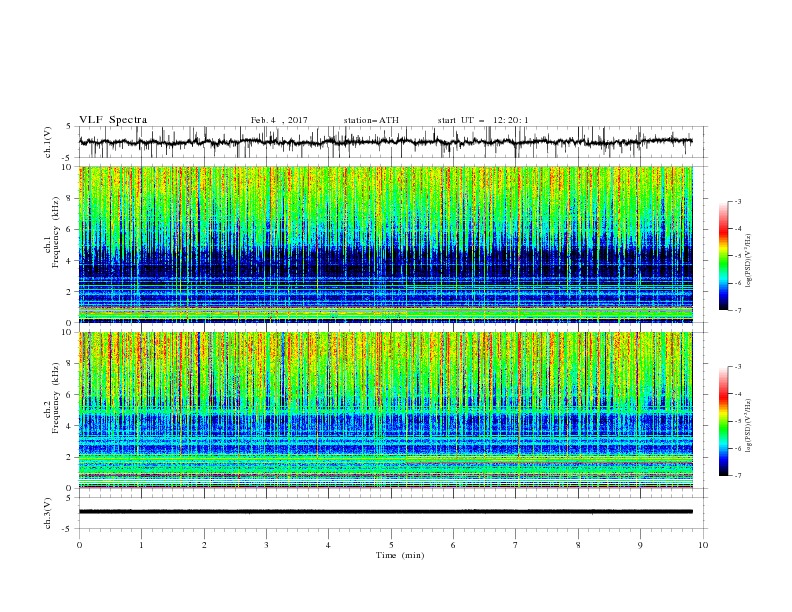Image resolution: width=792 pixels, height=612 pixels.
Task: Select the "Feb. 4, 2017" date text
Action: coord(279,120)
